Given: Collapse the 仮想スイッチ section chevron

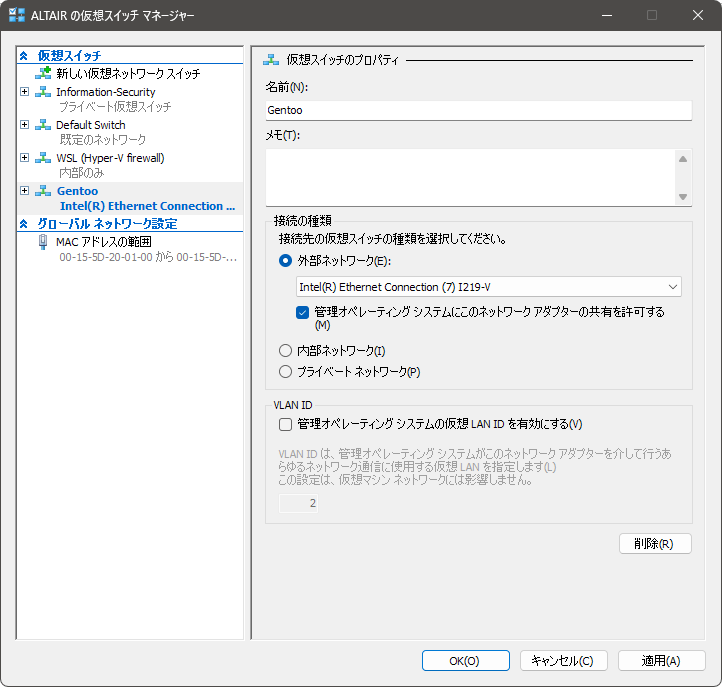Looking at the screenshot, I should (x=24, y=56).
